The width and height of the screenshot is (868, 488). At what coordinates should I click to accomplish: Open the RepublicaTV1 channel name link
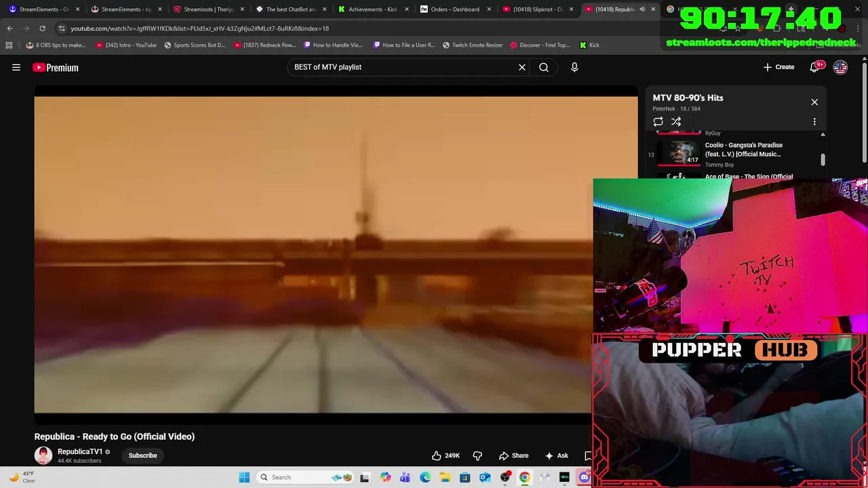[x=80, y=451]
